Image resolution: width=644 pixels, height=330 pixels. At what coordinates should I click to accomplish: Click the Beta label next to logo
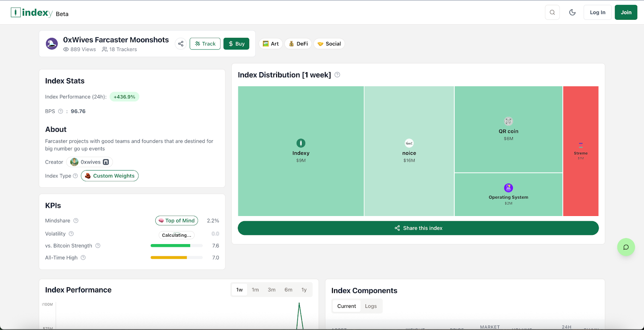coord(62,14)
